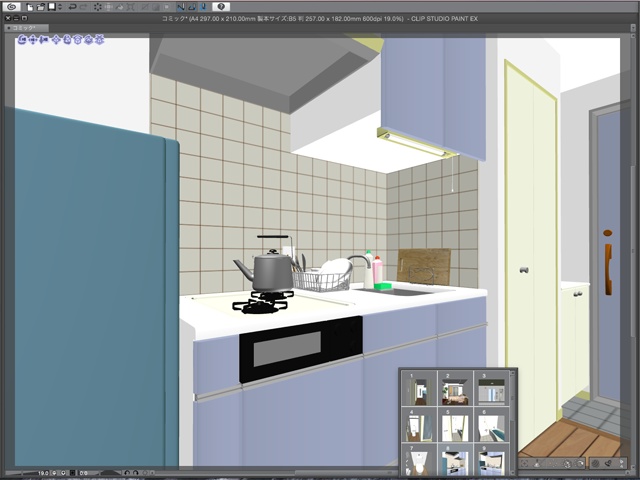Click the ground-object icon in object launcher
Screen dimensions: 640x480
click(x=537, y=464)
